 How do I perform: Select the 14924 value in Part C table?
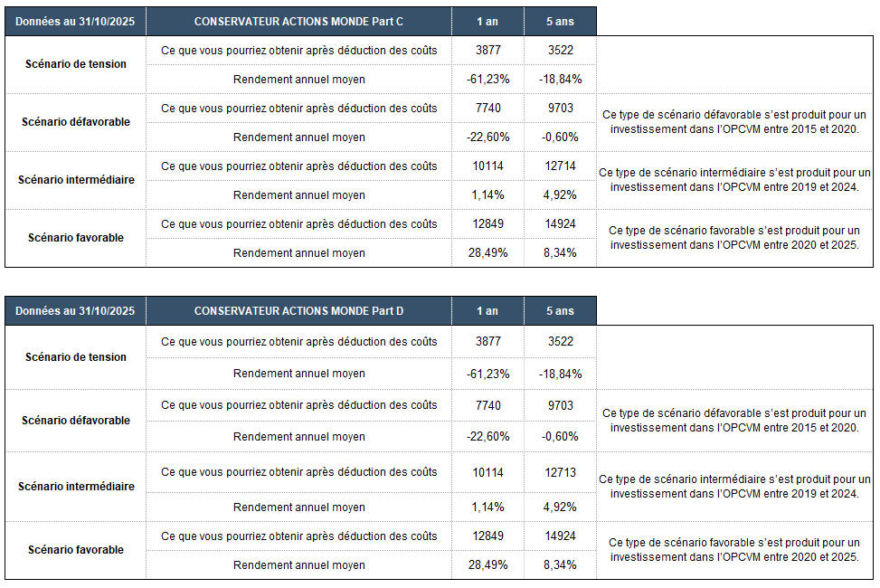(560, 224)
